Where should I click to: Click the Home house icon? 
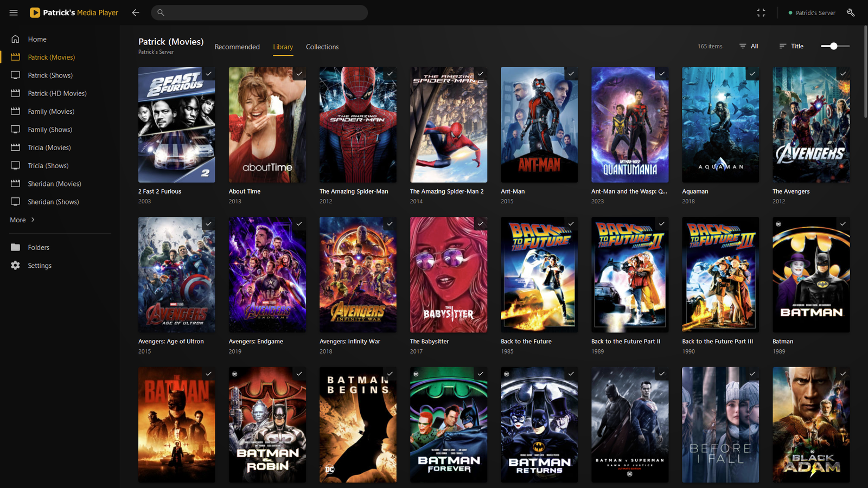[x=16, y=39]
